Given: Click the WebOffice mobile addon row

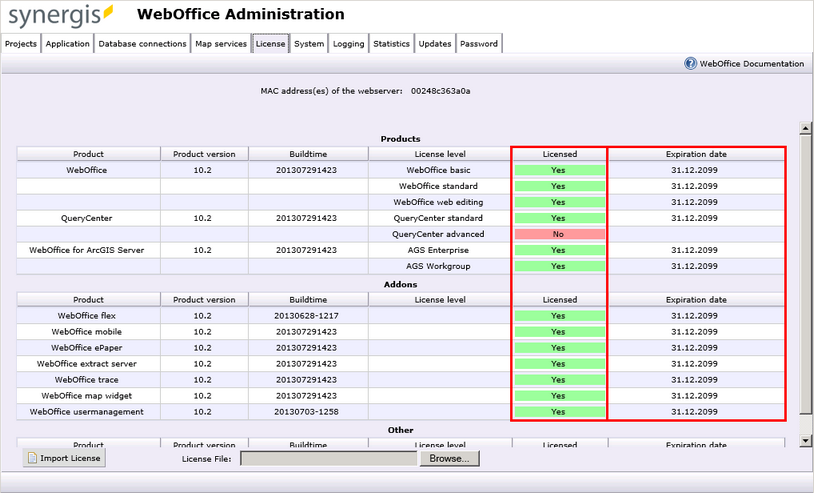Looking at the screenshot, I should click(401, 332).
